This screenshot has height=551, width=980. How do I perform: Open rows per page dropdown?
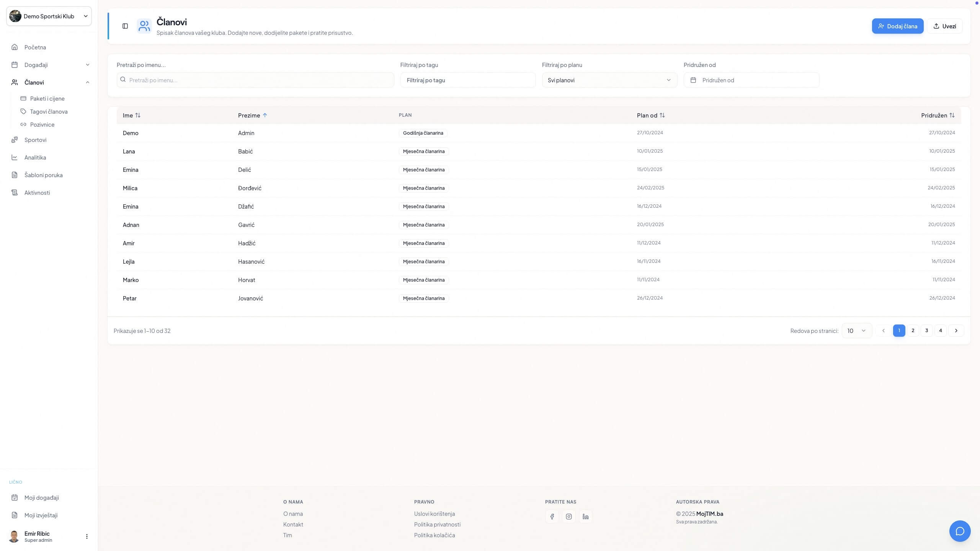[856, 331]
